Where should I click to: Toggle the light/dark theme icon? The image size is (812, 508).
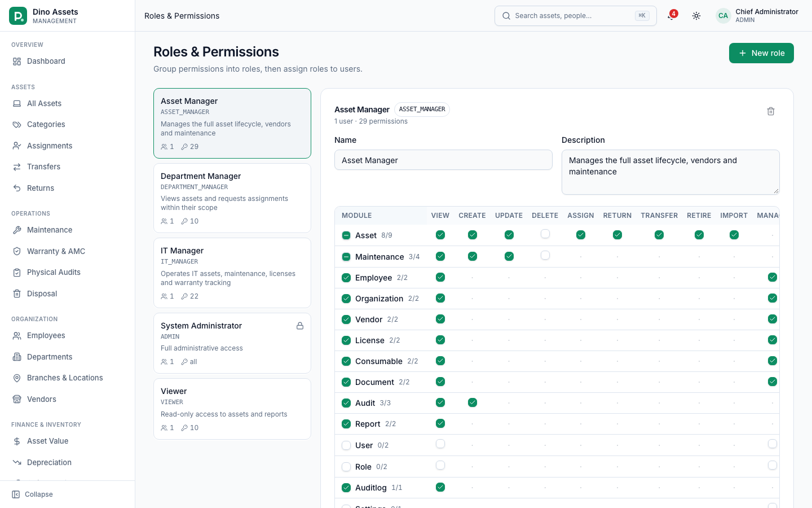pos(696,16)
